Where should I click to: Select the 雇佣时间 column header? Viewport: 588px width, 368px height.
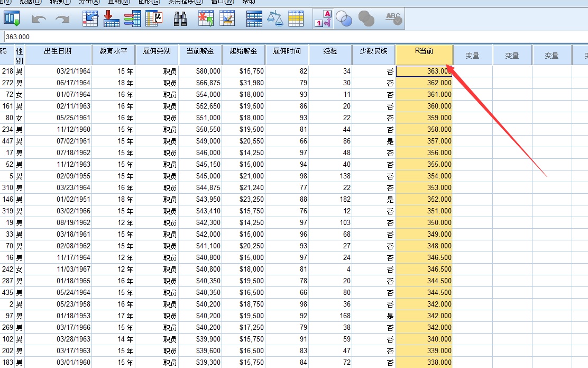click(287, 55)
